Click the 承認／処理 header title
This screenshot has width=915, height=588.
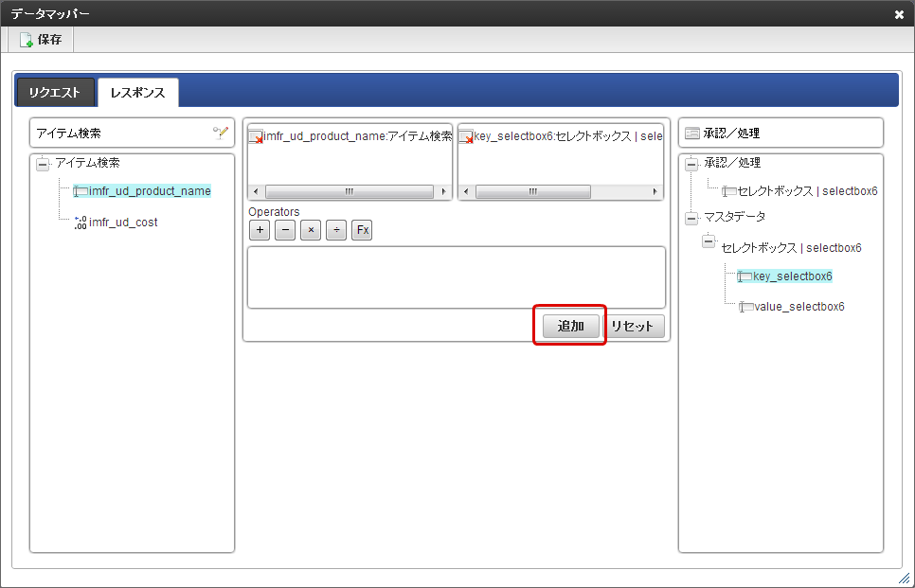pos(731,133)
